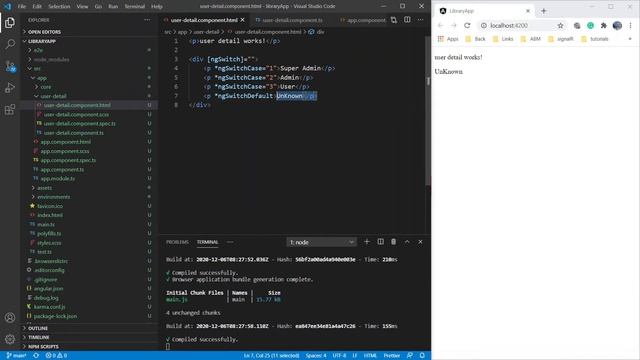Click the main branch status item

tap(17, 356)
